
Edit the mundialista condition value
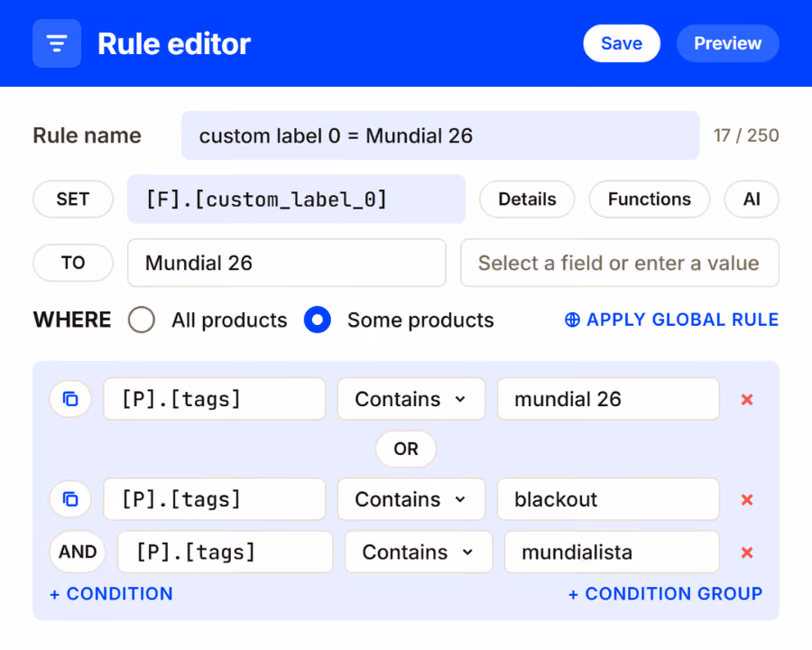(612, 552)
